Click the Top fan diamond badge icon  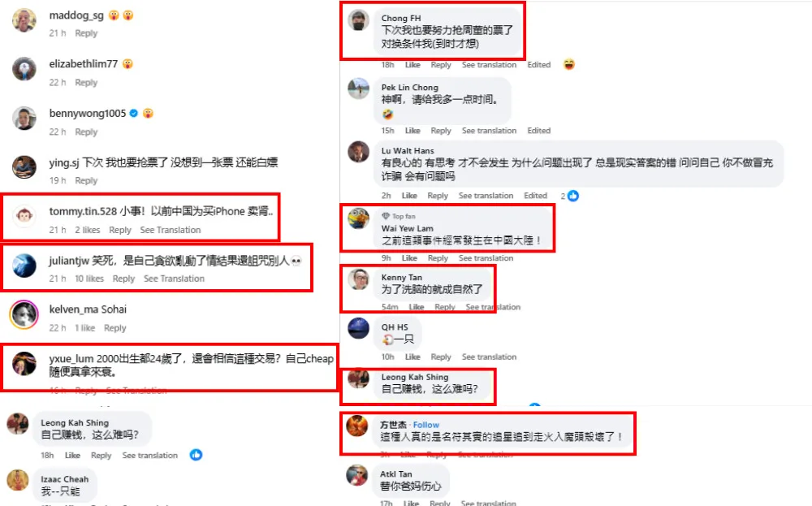pos(385,216)
